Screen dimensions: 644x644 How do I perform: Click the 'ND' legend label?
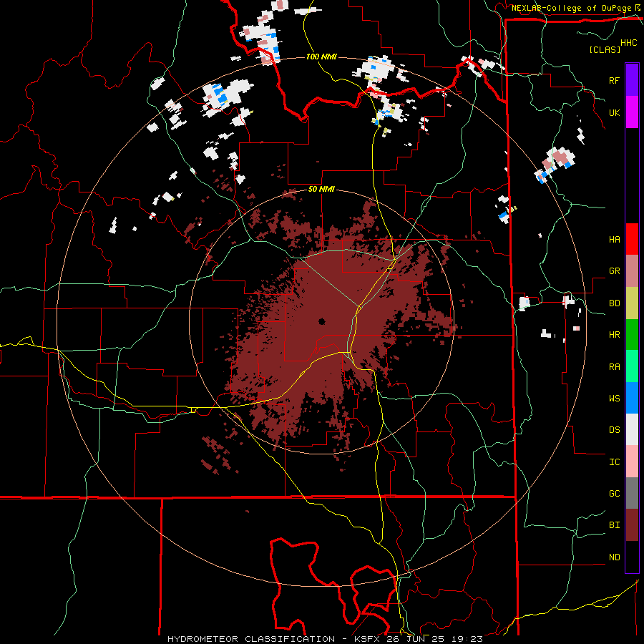(614, 557)
